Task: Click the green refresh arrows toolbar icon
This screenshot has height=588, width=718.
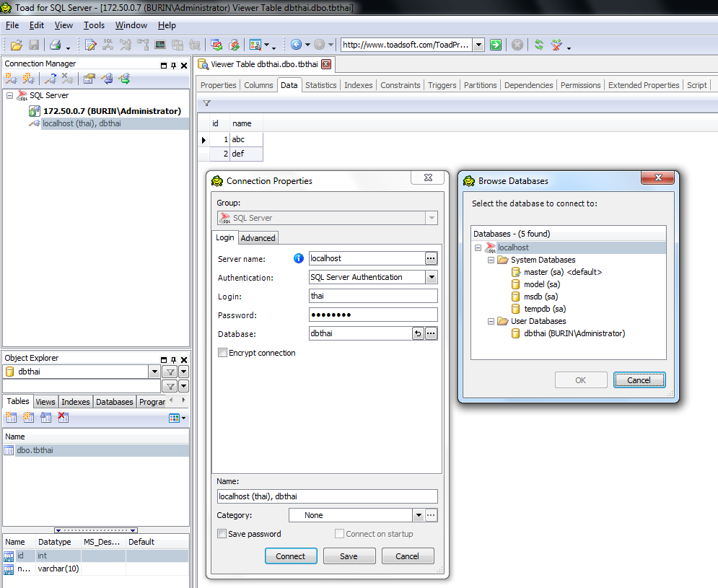Action: (539, 45)
